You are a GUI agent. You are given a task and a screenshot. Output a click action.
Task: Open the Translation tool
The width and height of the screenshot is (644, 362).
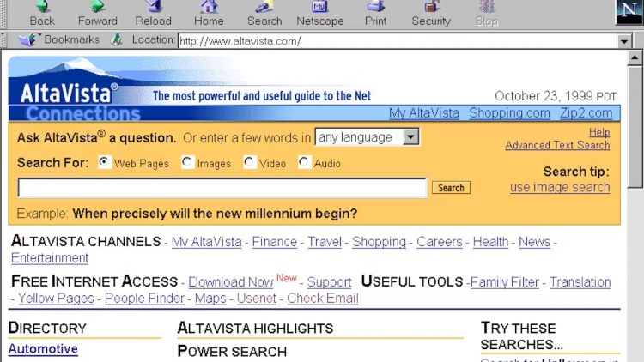tap(580, 282)
